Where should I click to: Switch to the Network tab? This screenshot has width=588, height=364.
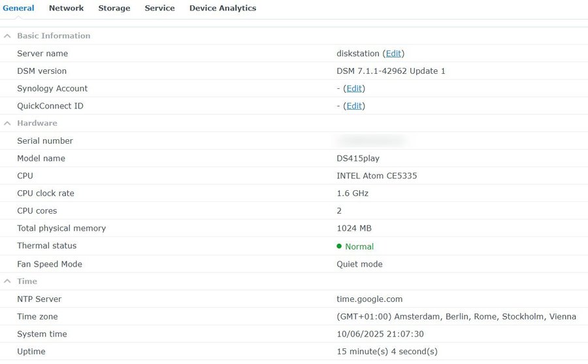coord(66,8)
